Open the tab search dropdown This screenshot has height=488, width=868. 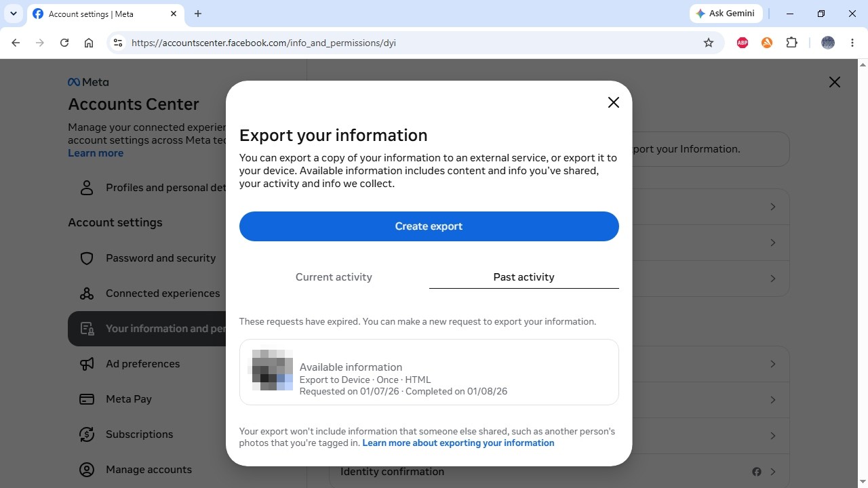point(13,14)
